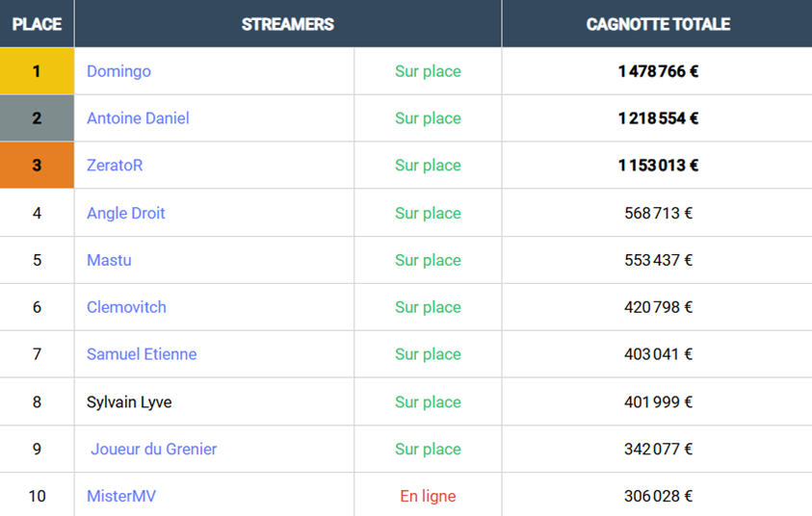The height and width of the screenshot is (516, 812).
Task: Click Domingo's Sur place status
Action: [x=428, y=71]
